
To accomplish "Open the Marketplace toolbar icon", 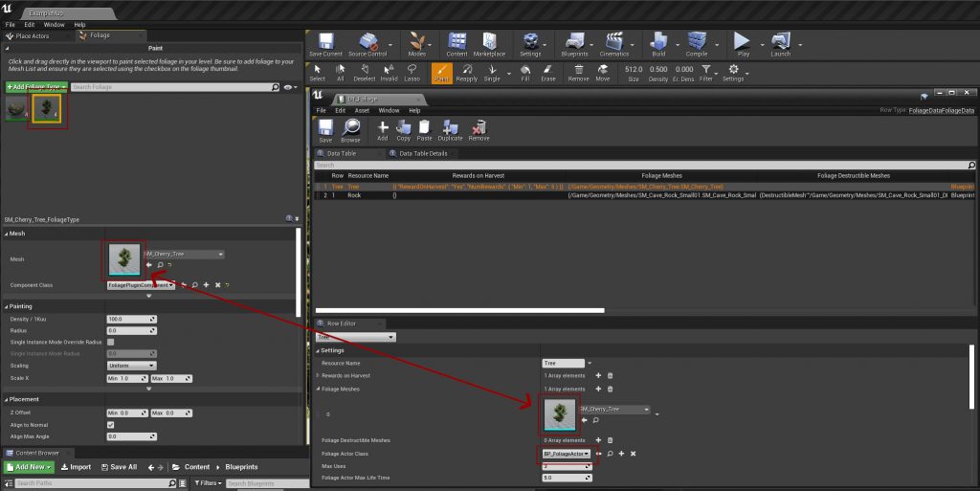I will coord(489,44).
